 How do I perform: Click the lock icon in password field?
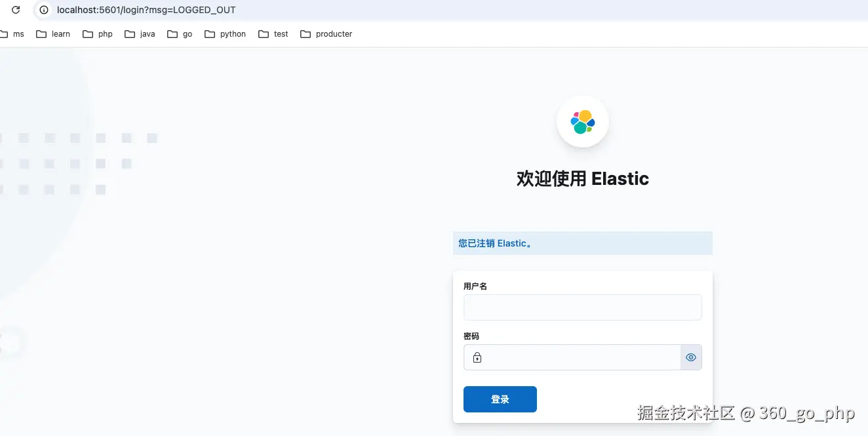[477, 357]
